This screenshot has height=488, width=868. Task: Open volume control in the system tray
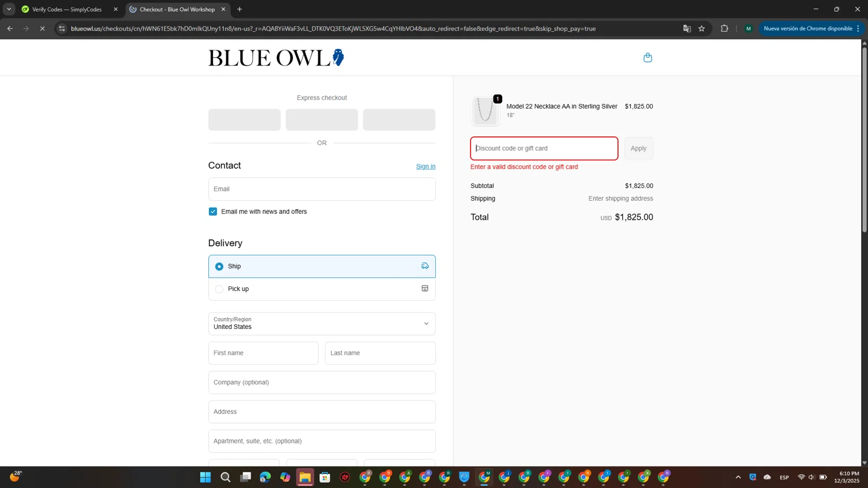click(x=811, y=477)
